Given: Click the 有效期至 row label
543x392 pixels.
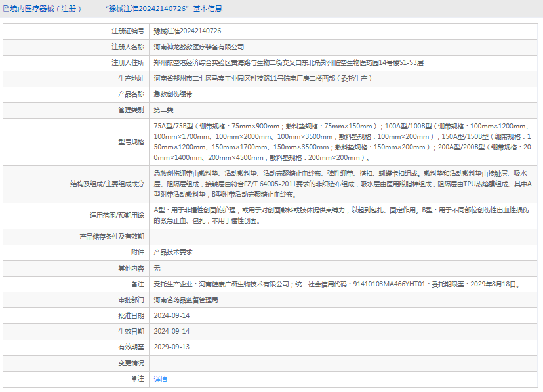Looking at the screenshot, I should tap(131, 347).
